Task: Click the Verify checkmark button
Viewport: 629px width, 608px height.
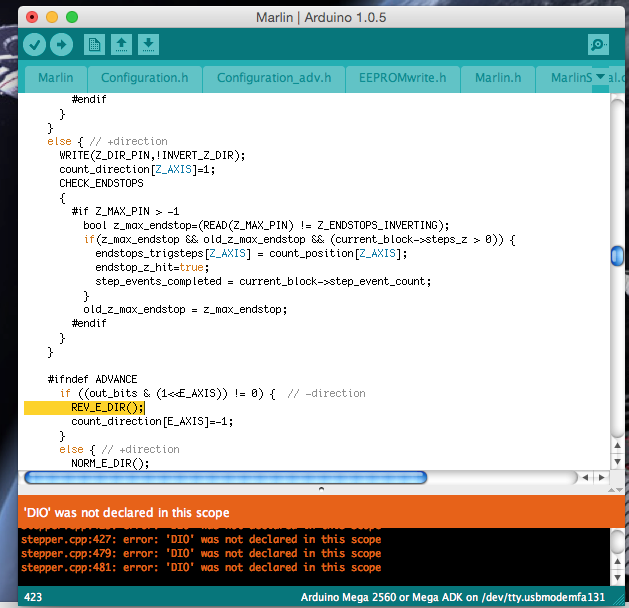Action: tap(34, 44)
